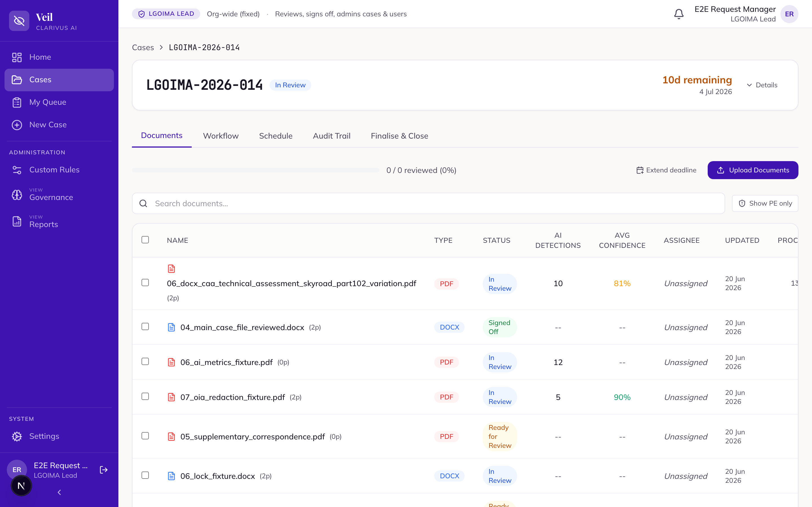
Task: Click Extend deadline
Action: pos(666,170)
